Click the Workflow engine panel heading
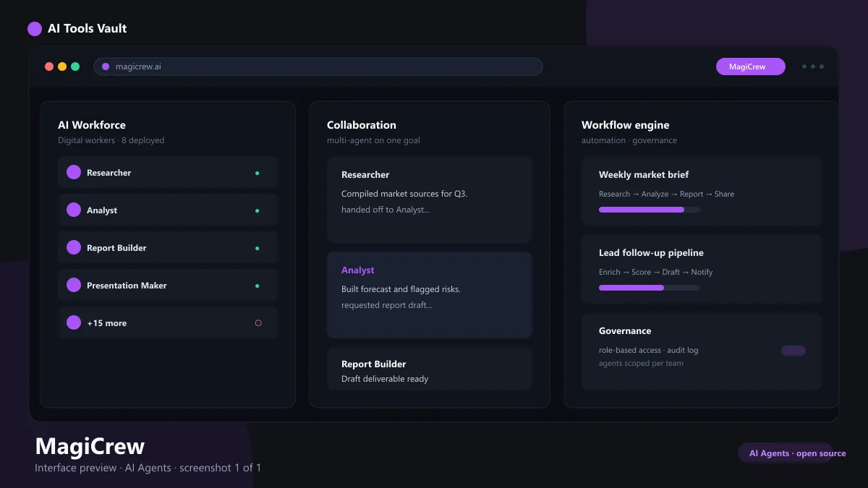 pyautogui.click(x=626, y=125)
